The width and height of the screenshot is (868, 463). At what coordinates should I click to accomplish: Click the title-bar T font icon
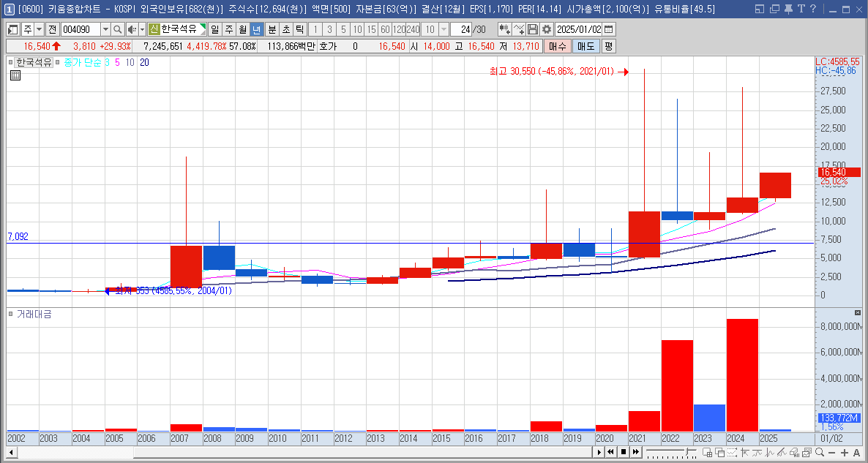coord(801,9)
